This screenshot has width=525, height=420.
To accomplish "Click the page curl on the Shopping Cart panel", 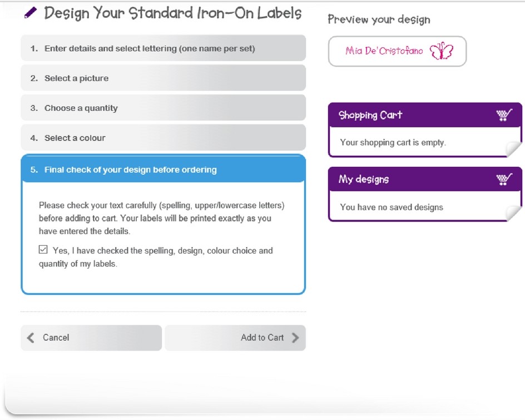I will 513,149.
